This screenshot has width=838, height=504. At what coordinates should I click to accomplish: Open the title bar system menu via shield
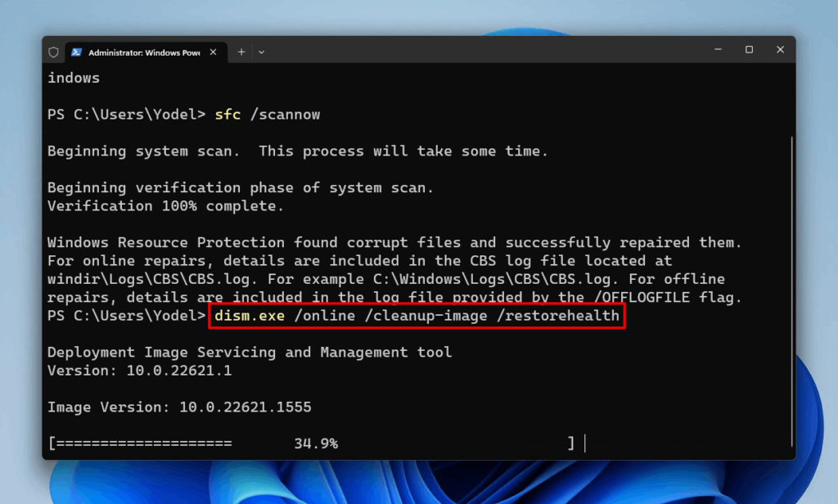tap(52, 52)
